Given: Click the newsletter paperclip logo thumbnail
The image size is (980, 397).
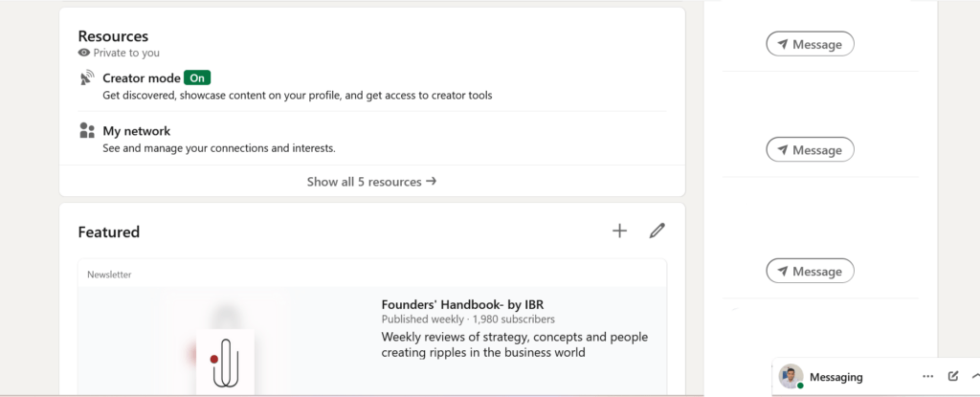Looking at the screenshot, I should click(x=225, y=361).
